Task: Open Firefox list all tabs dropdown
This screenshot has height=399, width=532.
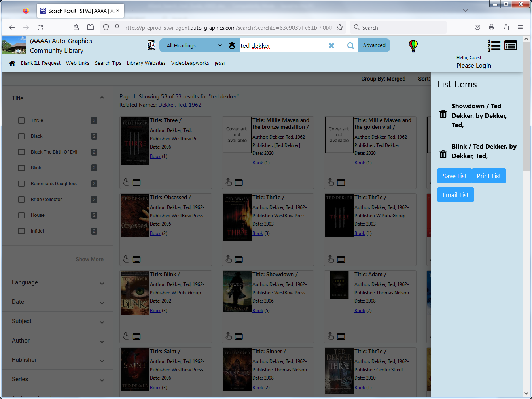Action: pyautogui.click(x=466, y=11)
